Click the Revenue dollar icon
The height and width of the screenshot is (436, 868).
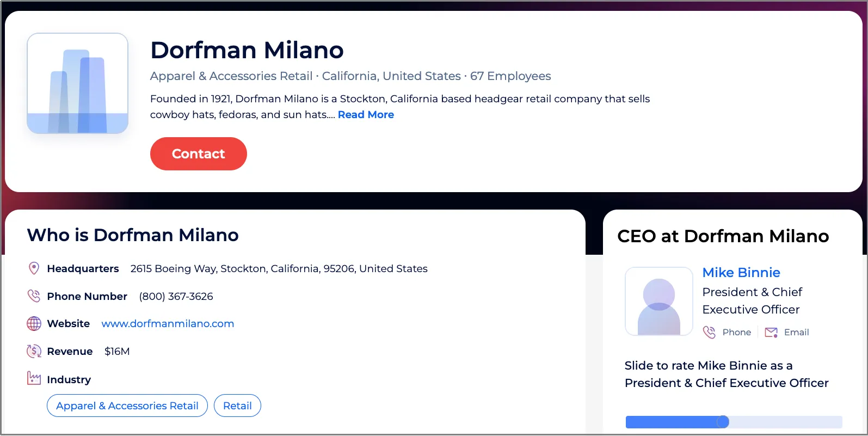click(x=34, y=351)
